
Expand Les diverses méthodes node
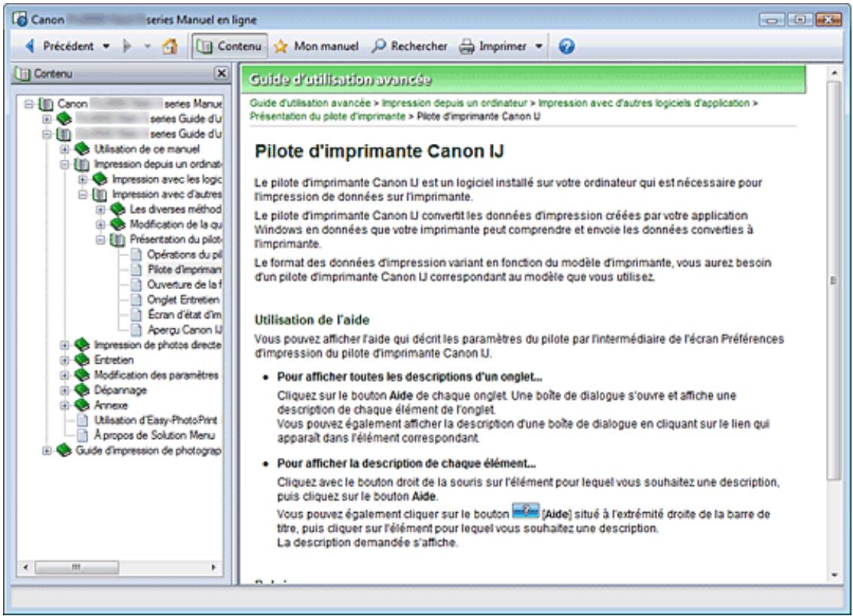pos(101,209)
